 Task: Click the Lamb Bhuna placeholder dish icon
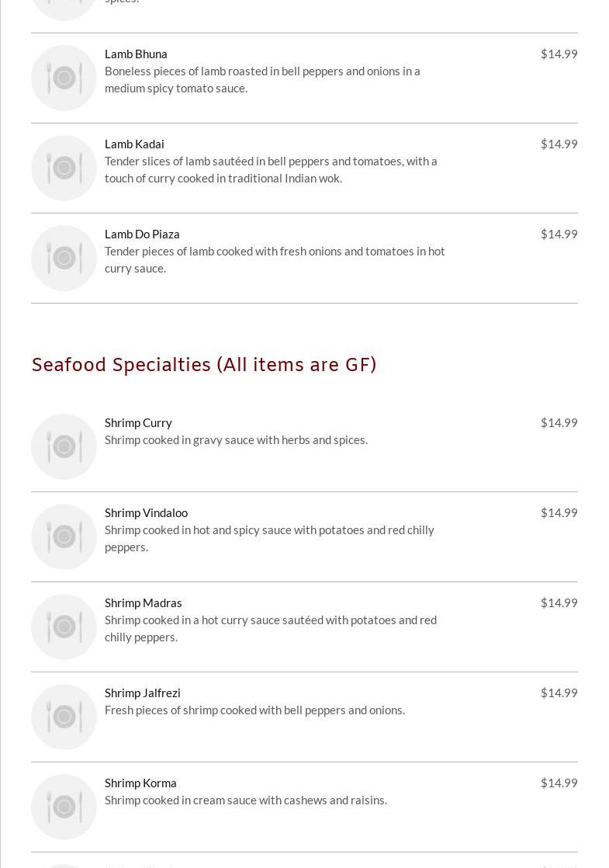[x=64, y=78]
